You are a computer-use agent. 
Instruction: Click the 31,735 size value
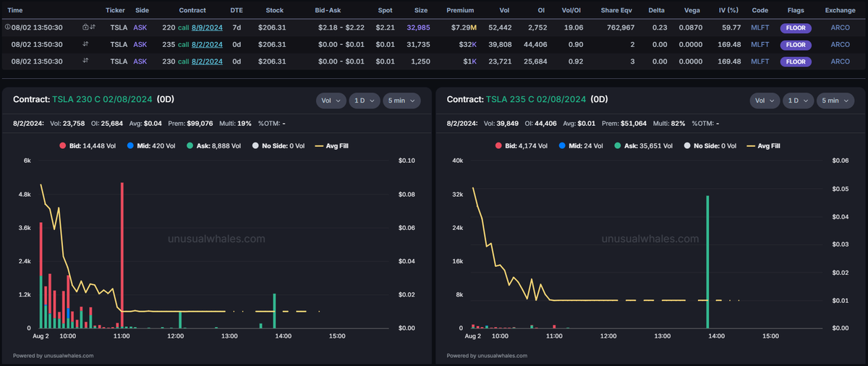[418, 44]
